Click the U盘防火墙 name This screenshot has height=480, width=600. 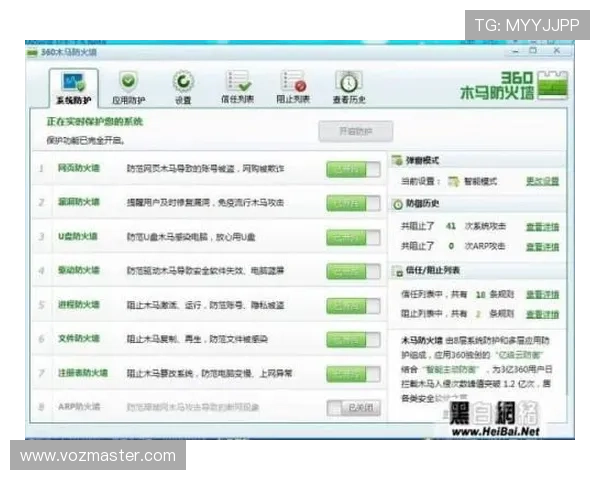(x=78, y=236)
